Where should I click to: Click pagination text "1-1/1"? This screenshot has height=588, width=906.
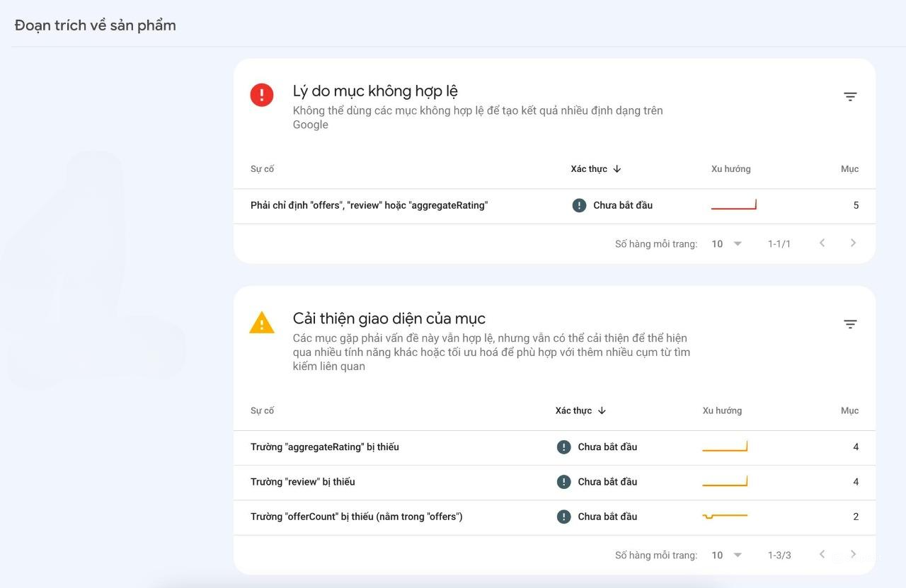pyautogui.click(x=779, y=244)
